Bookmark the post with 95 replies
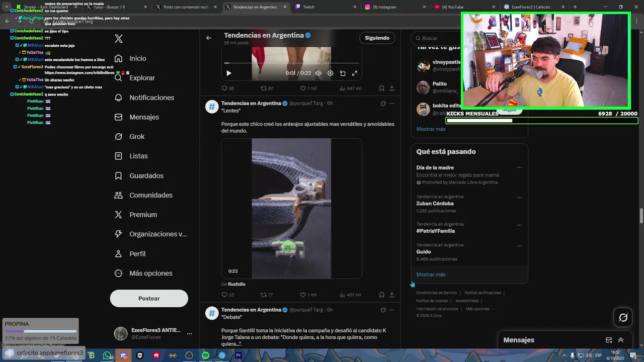Image resolution: width=644 pixels, height=362 pixels. click(382, 88)
